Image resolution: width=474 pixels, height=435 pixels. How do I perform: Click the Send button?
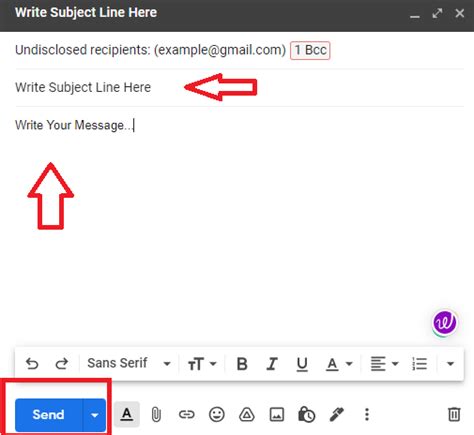[49, 415]
